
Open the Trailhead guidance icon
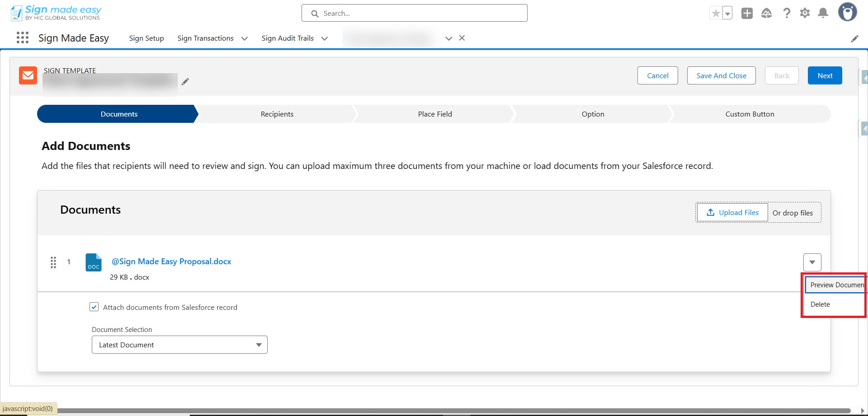point(766,13)
